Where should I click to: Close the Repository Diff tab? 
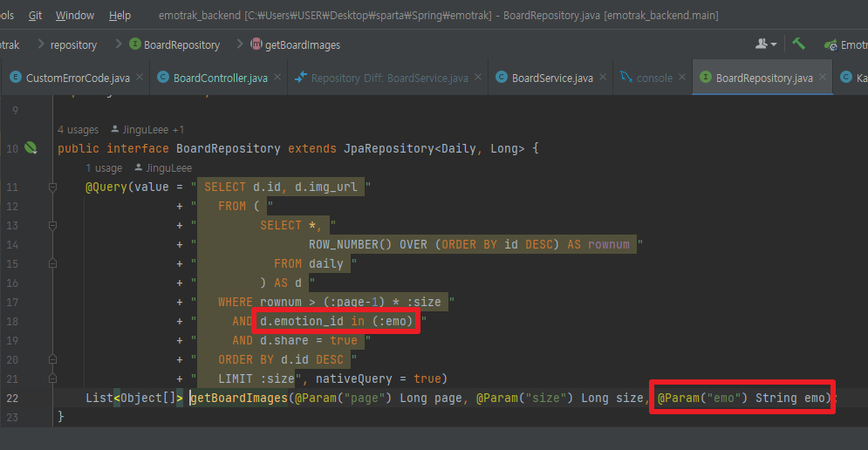[478, 77]
